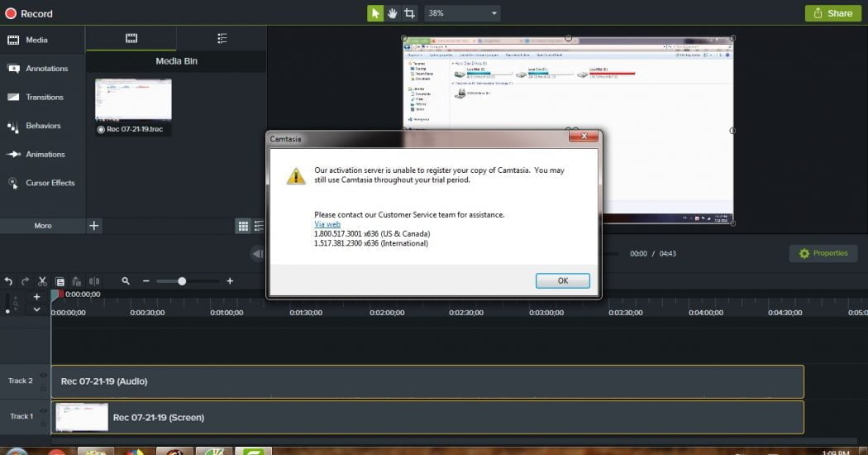Paste media onto timeline
This screenshot has height=455, width=868.
click(76, 281)
